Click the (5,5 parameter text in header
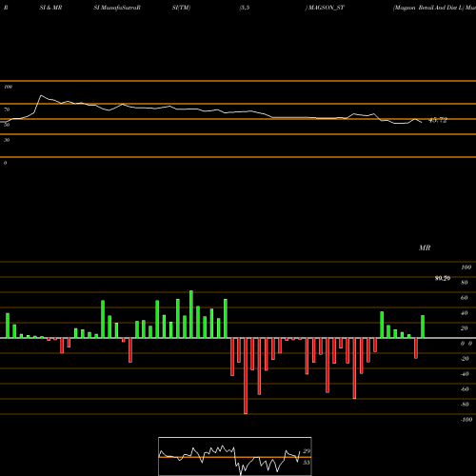476x476 pixels. (x=245, y=8)
